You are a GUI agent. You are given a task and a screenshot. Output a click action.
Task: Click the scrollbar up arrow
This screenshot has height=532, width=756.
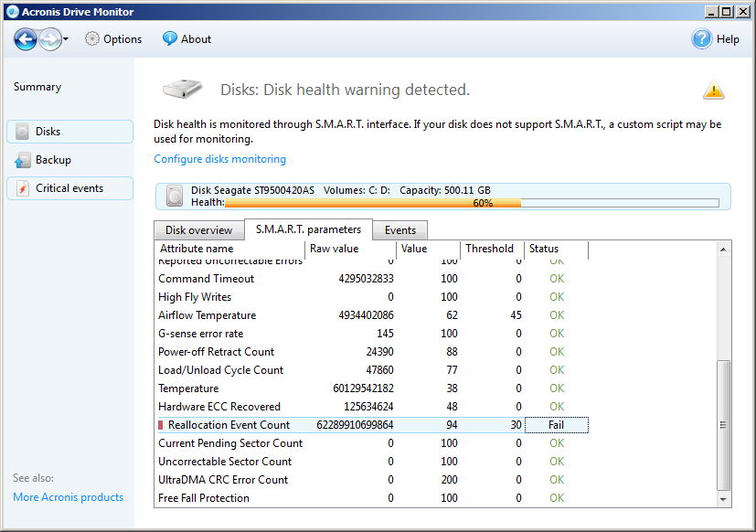(x=723, y=250)
